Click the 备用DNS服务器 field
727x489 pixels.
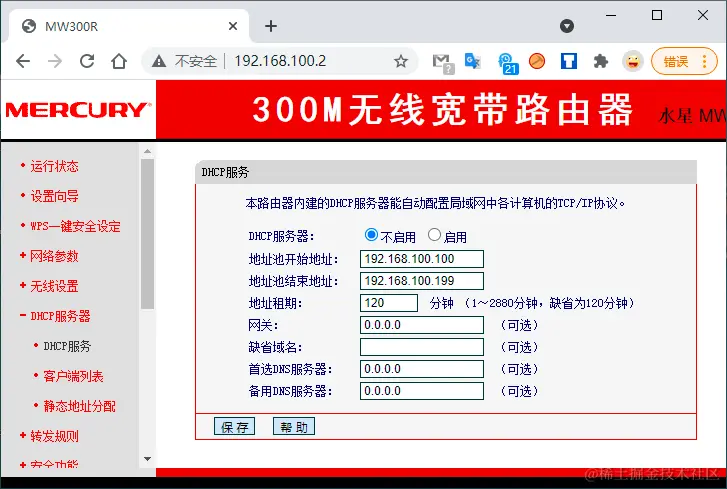421,391
